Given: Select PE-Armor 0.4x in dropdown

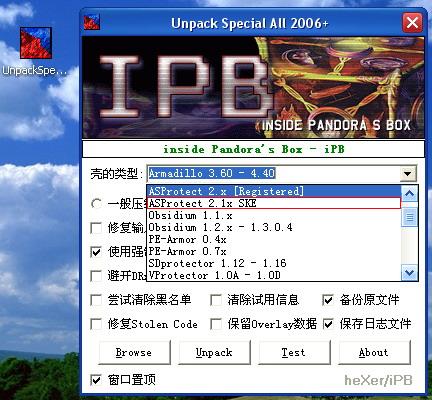Looking at the screenshot, I should point(274,239).
